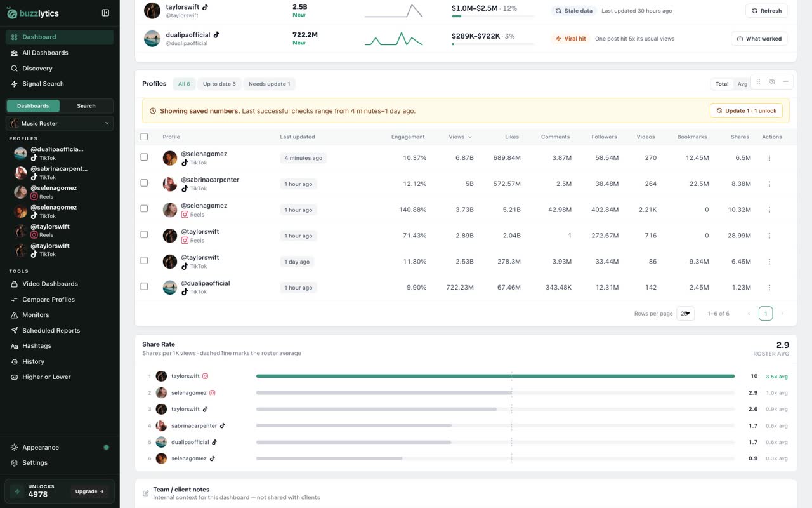
Task: Open row actions menu for @dualipaofficial
Action: coord(769,288)
